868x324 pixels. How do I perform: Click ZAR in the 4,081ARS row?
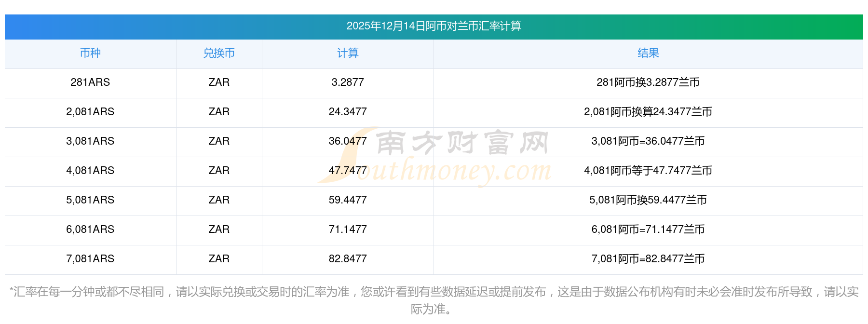click(219, 171)
